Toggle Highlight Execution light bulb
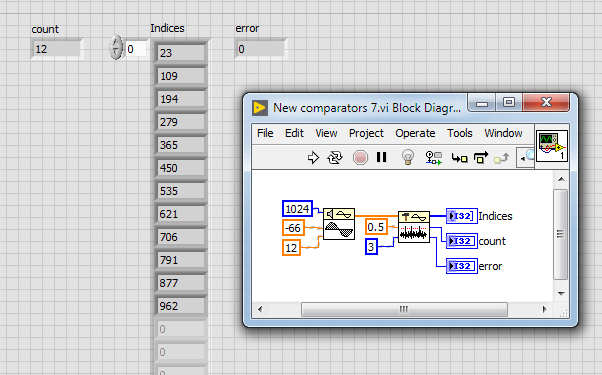The width and height of the screenshot is (602, 375). click(x=408, y=157)
